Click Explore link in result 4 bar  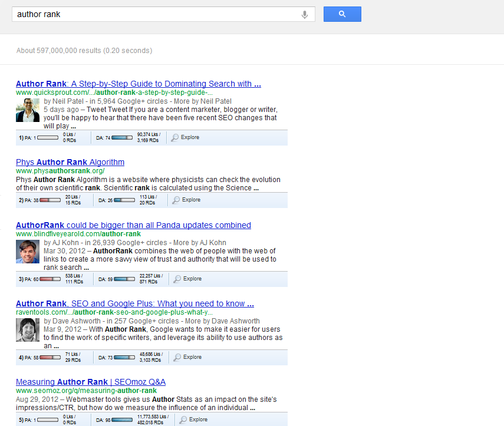click(193, 357)
